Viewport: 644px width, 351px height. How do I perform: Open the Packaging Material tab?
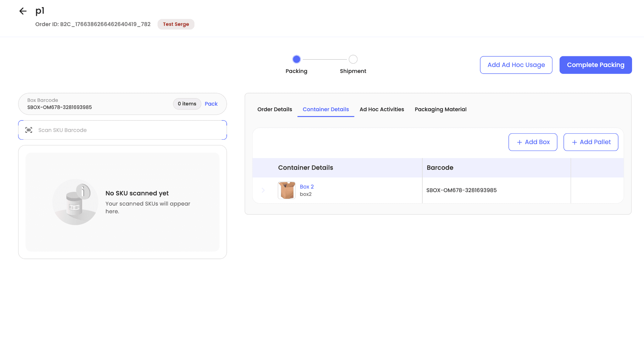[440, 109]
